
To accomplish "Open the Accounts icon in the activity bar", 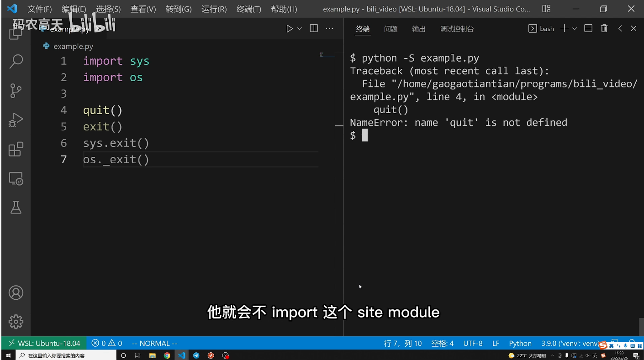I will click(x=16, y=292).
